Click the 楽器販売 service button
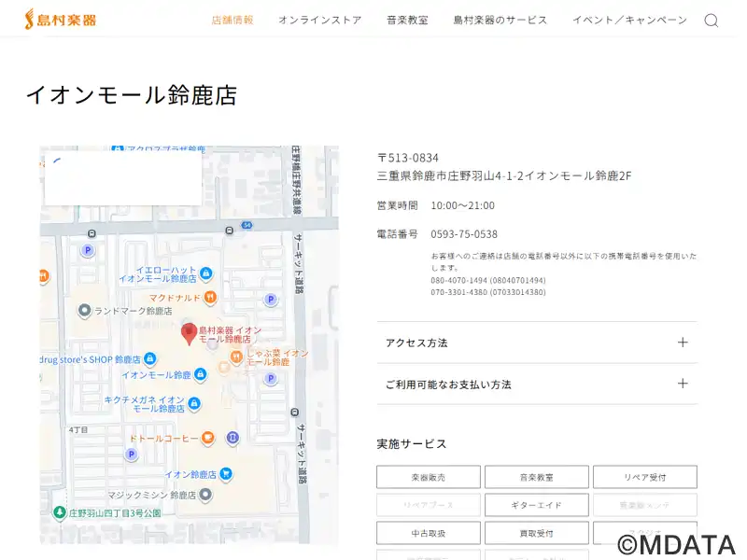747x560 pixels. tap(429, 477)
